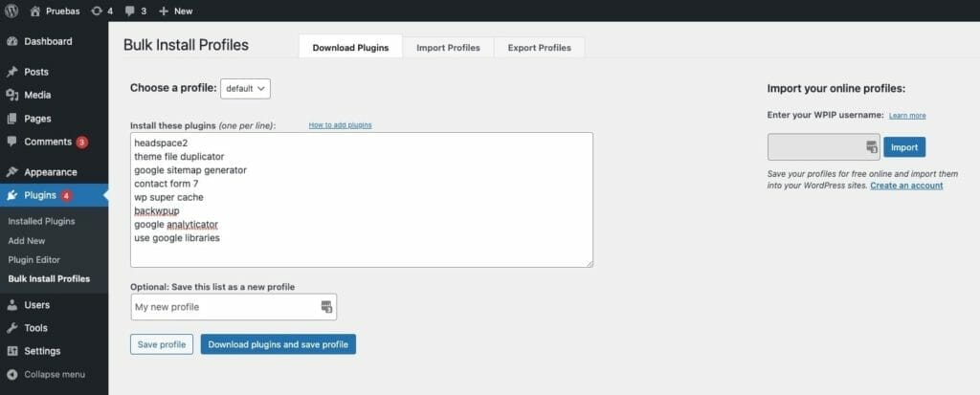Follow the Create an account link
The width and height of the screenshot is (980, 395).
coord(906,186)
